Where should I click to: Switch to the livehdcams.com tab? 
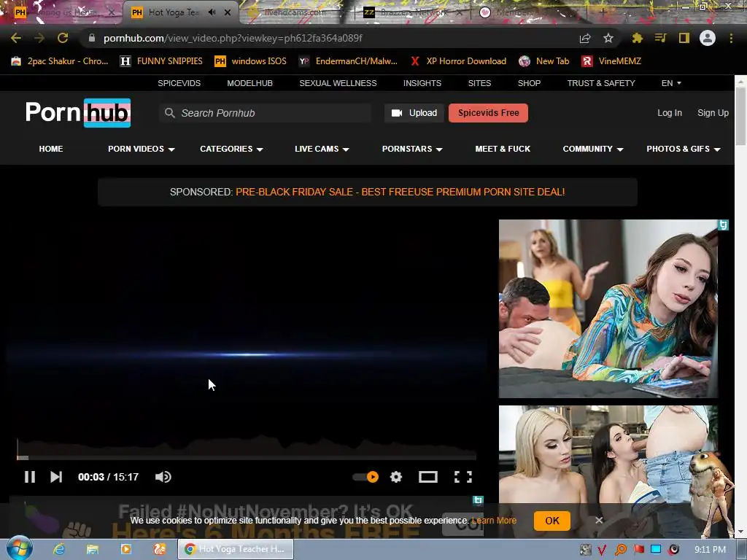pos(295,12)
